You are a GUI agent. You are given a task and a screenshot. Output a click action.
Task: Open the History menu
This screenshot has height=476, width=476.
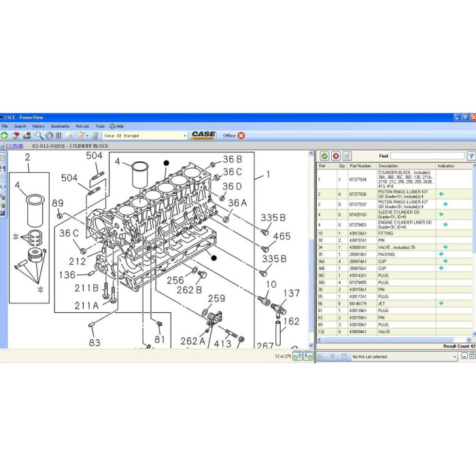39,126
